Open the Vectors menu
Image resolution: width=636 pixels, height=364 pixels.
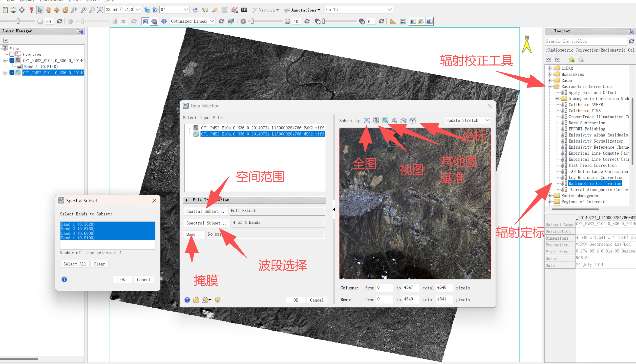(x=266, y=10)
